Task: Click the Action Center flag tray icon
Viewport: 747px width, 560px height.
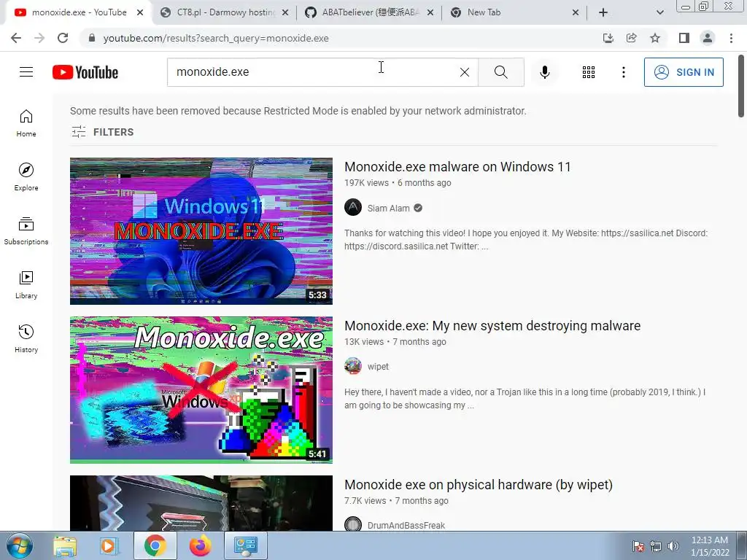Action: coord(638,546)
